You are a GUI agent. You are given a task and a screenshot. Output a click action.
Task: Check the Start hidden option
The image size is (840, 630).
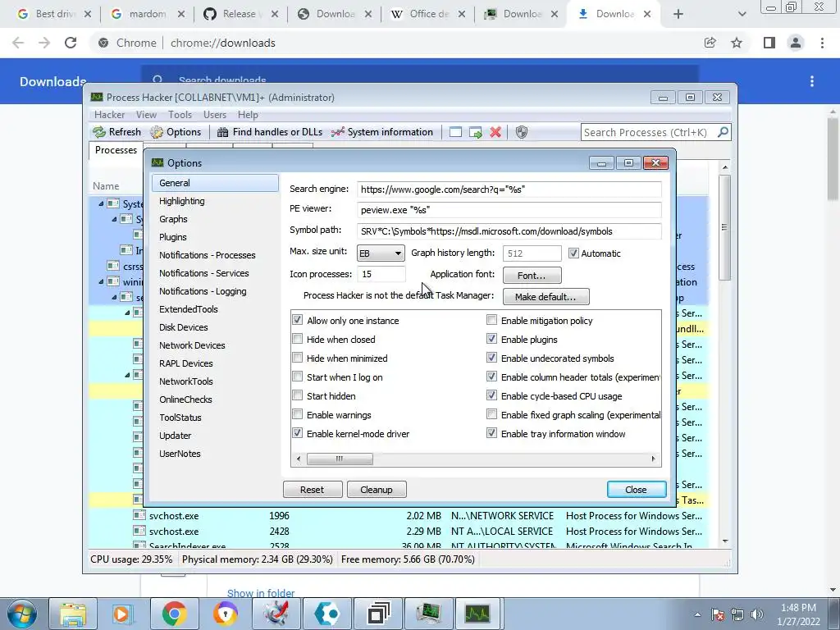coord(297,395)
